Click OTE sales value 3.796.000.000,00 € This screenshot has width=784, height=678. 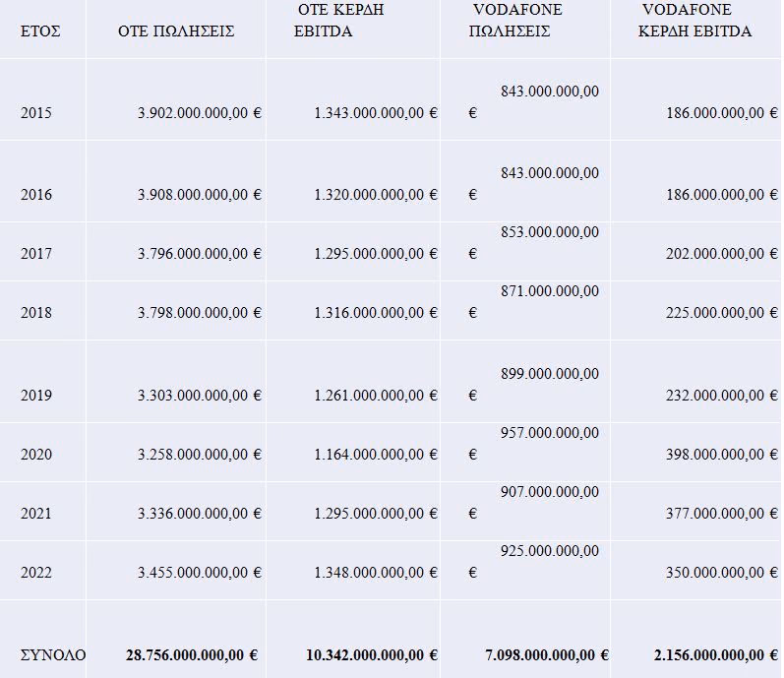tap(200, 254)
